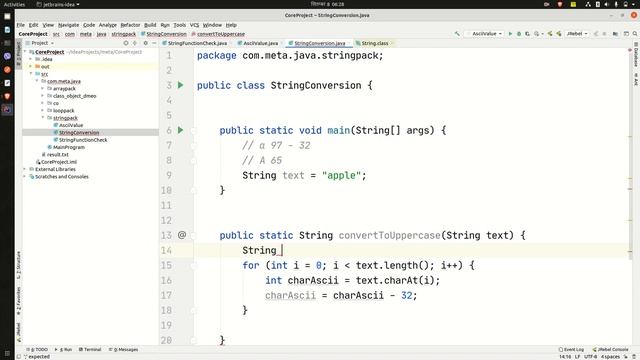
Task: Expand External Libraries node
Action: coord(25,169)
